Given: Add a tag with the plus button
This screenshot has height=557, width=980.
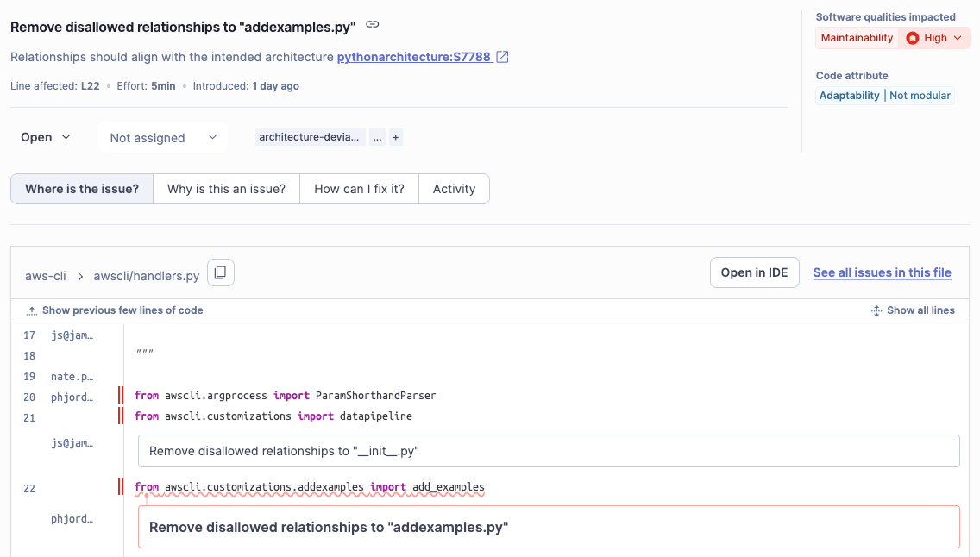Looking at the screenshot, I should 396,137.
